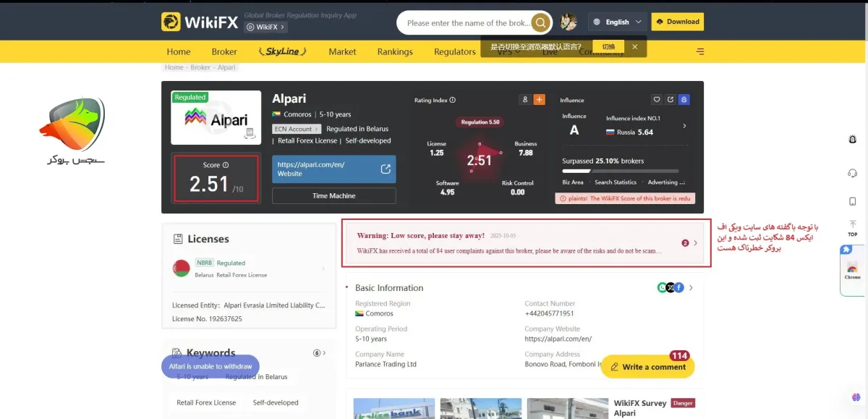The height and width of the screenshot is (419, 868).
Task: Click the Chrome extension sidebar icon
Action: [x=852, y=271]
